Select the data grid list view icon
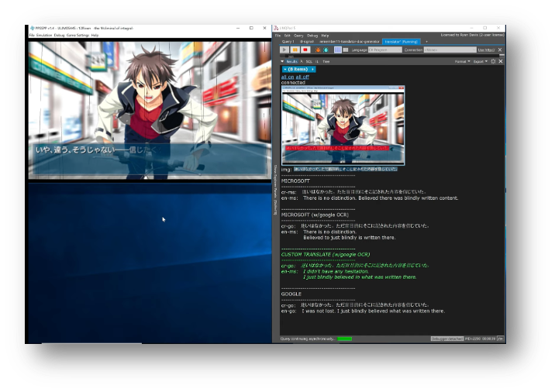Viewport: 555px width, 392px height. (x=346, y=50)
